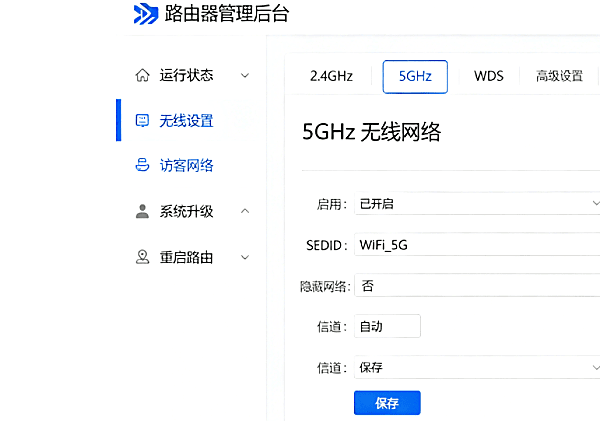Click the 5GHz 无线网络 heading
Viewport: 600px width, 421px height.
(x=372, y=132)
